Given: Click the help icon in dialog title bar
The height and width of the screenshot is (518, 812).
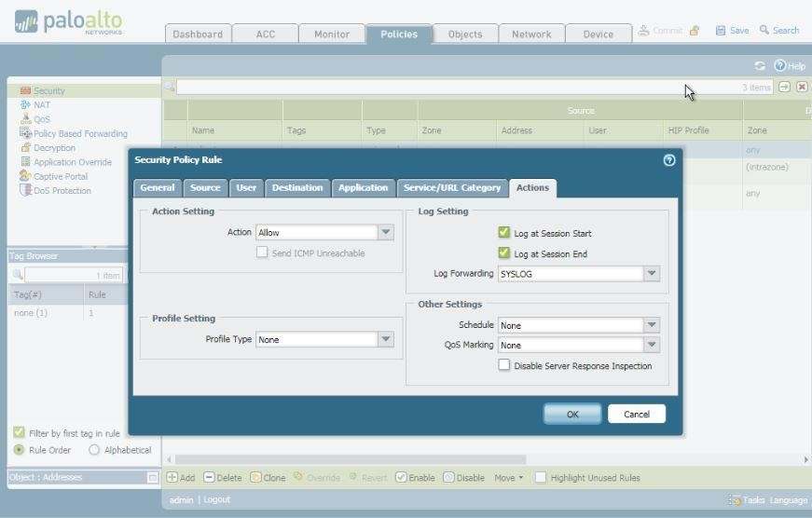Looking at the screenshot, I should 668,160.
